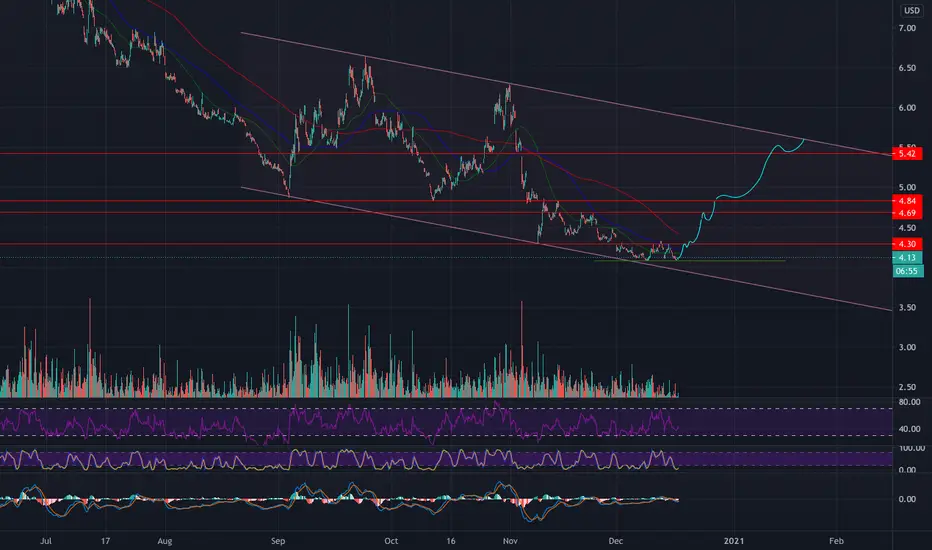
Task: Select the Sep date on time axis
Action: [278, 541]
